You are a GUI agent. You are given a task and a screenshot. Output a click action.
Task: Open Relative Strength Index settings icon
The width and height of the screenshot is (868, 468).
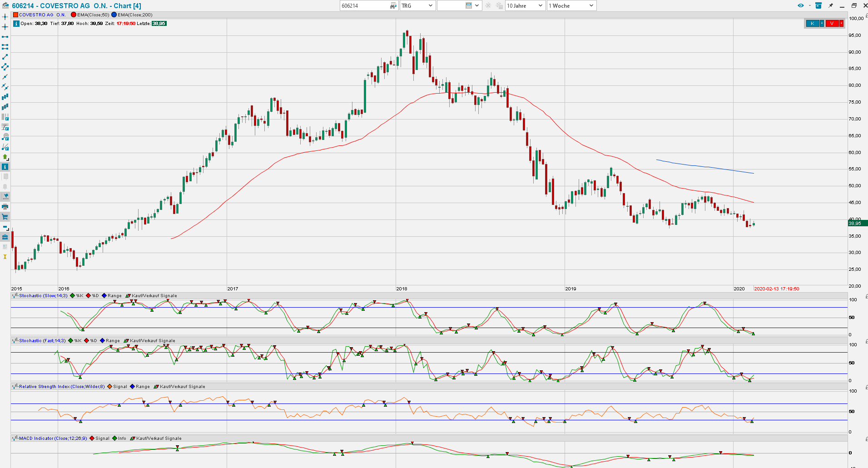click(x=15, y=386)
